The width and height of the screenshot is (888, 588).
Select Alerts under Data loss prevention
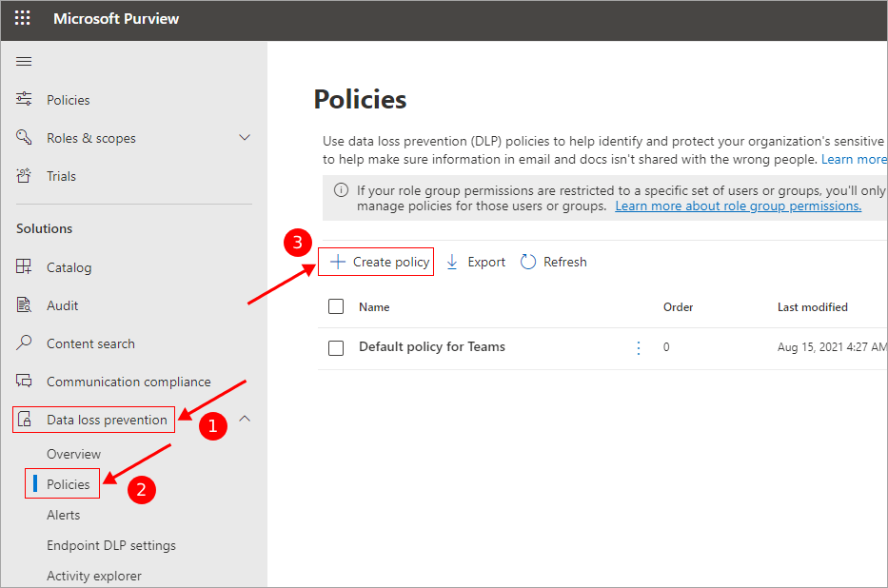64,515
